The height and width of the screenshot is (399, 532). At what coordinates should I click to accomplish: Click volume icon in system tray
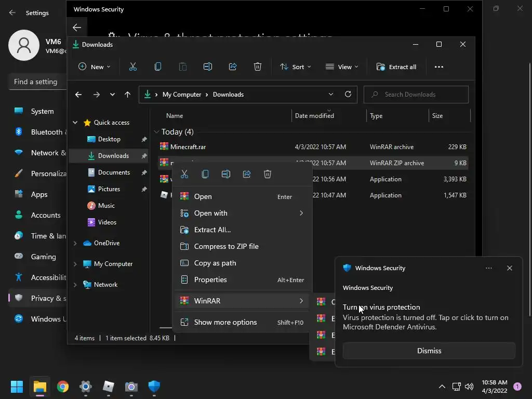click(469, 387)
